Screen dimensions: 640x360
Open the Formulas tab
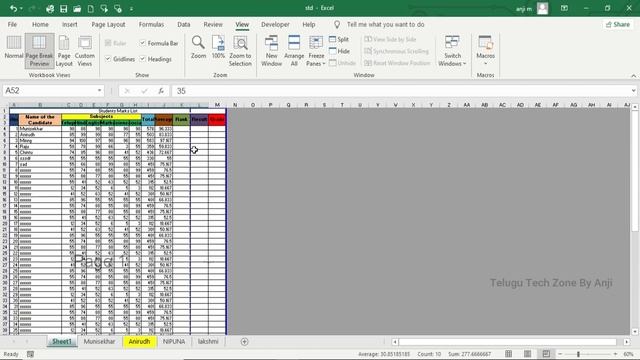point(151,24)
